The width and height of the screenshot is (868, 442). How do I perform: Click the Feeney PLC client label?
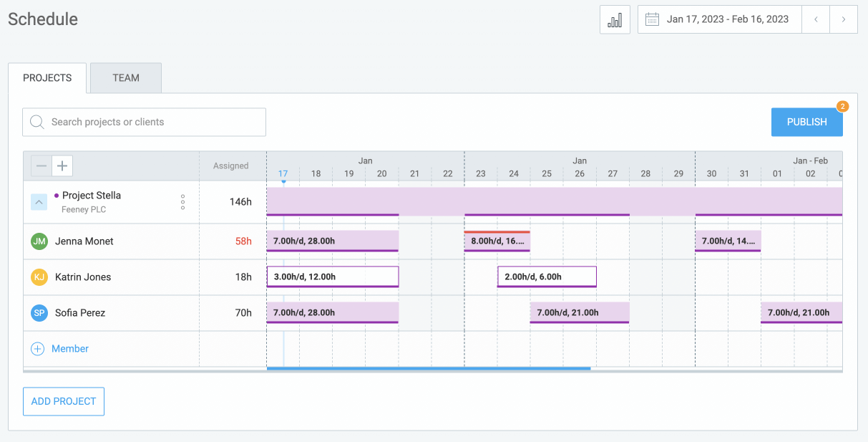pos(85,210)
